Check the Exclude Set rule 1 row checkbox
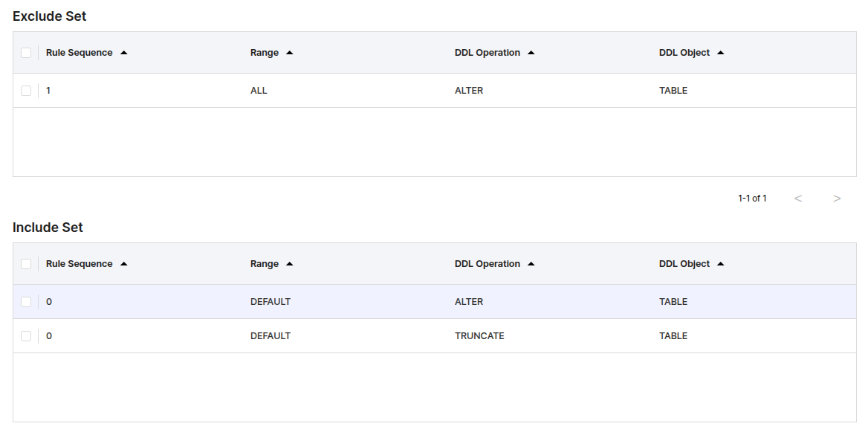This screenshot has height=435, width=868. 26,91
